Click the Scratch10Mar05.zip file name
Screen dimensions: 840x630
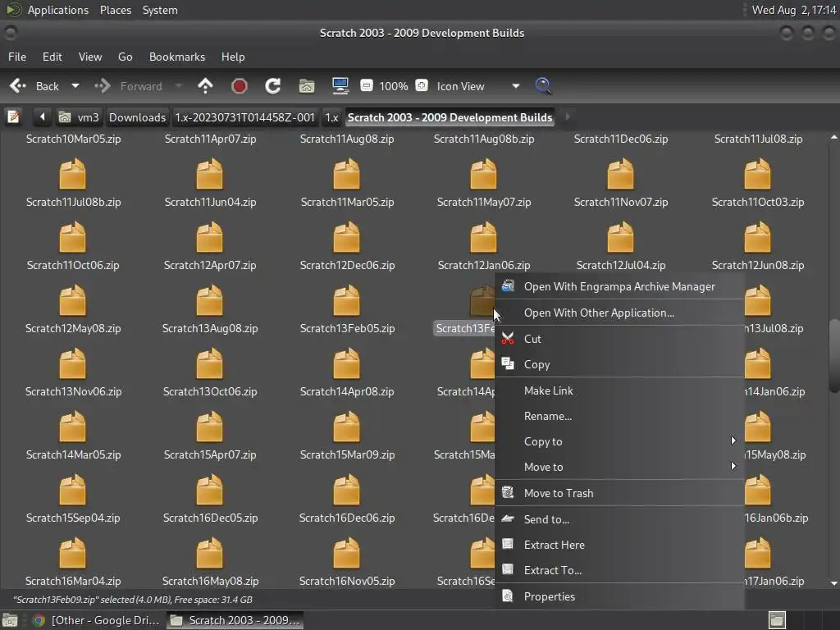tap(73, 139)
